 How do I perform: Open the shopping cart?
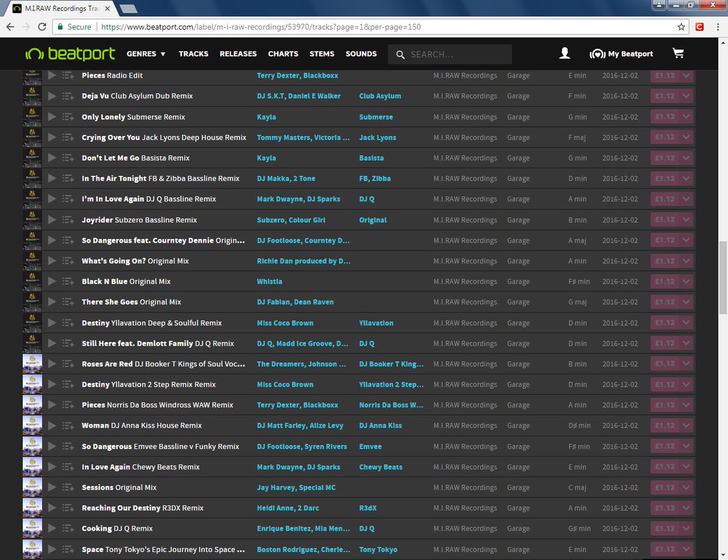pos(678,53)
